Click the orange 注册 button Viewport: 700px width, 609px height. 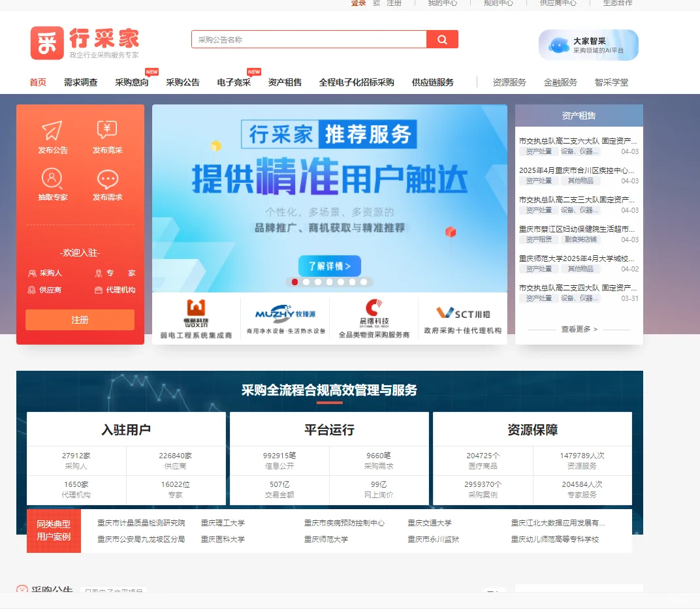pos(80,320)
